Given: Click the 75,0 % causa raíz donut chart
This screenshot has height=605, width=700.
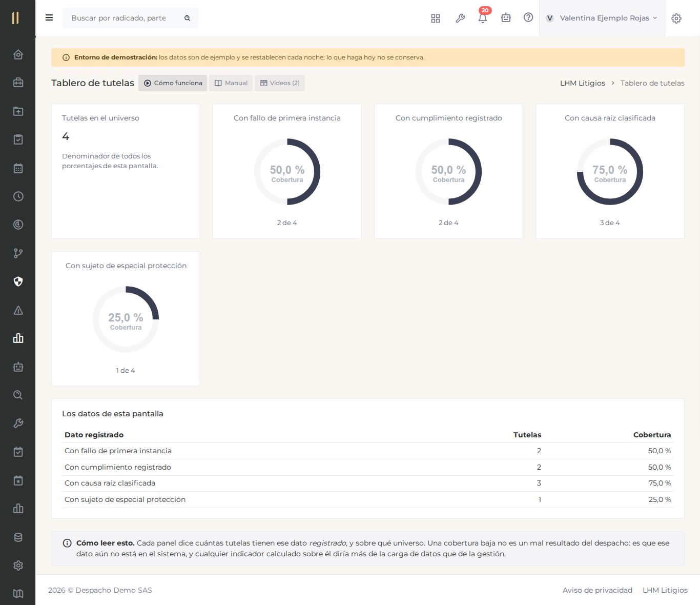Looking at the screenshot, I should pyautogui.click(x=610, y=172).
